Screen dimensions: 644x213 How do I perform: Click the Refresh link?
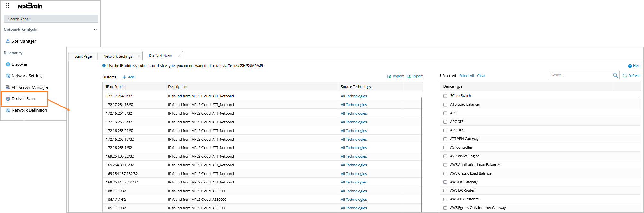pos(634,76)
